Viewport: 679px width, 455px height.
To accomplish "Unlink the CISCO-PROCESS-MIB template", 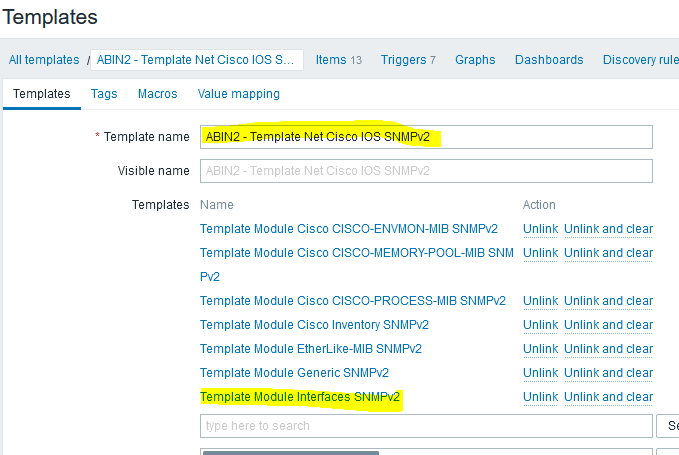I will tap(540, 301).
